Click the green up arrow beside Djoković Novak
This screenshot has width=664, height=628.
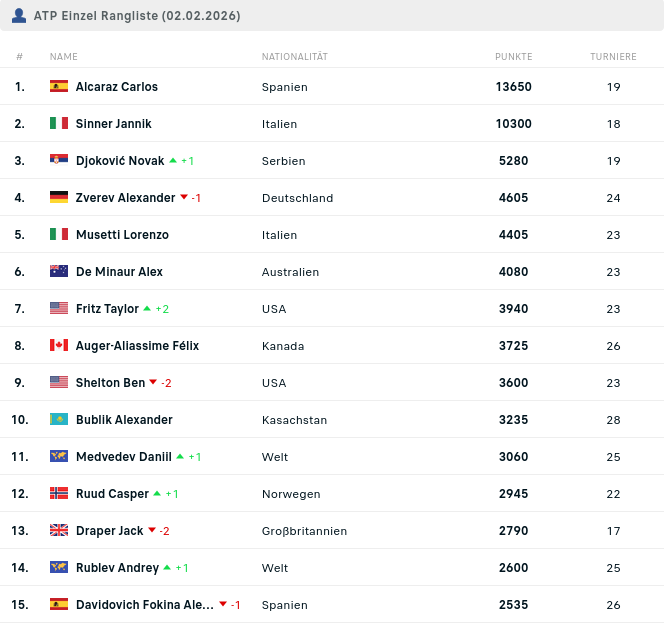[173, 161]
